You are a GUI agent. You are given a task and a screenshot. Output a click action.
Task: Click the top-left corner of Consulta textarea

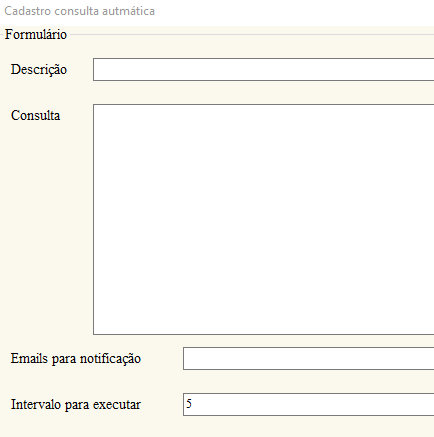click(95, 106)
